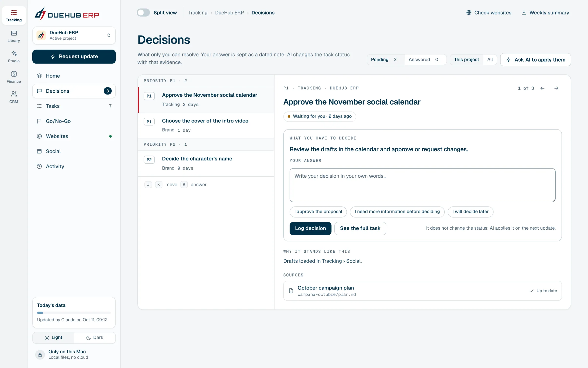Filter decisions by All projects

tap(490, 60)
